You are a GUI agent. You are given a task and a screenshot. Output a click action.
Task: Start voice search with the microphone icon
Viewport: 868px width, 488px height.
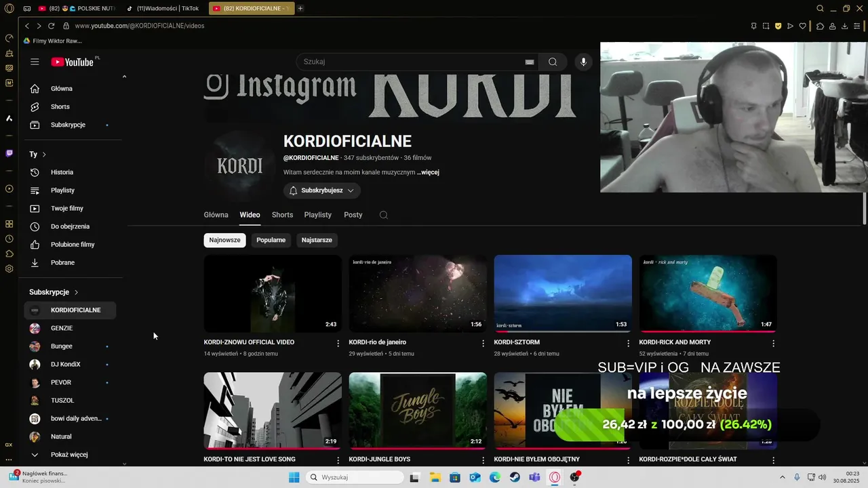583,62
